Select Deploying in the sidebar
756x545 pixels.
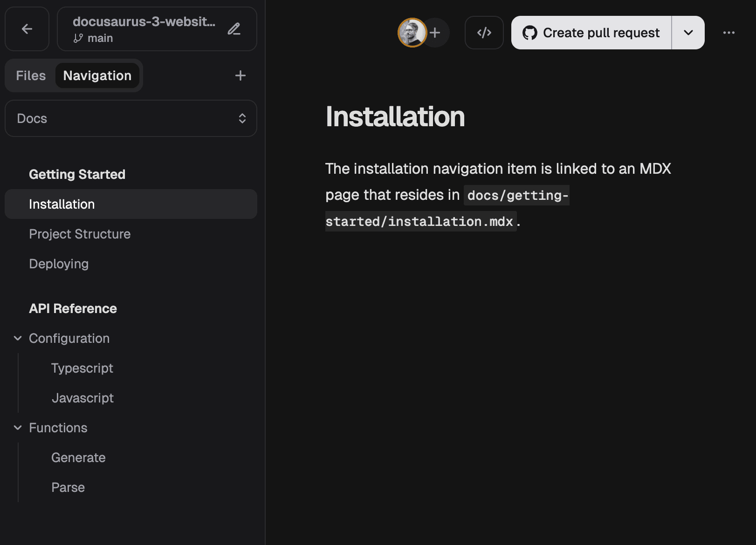point(59,264)
